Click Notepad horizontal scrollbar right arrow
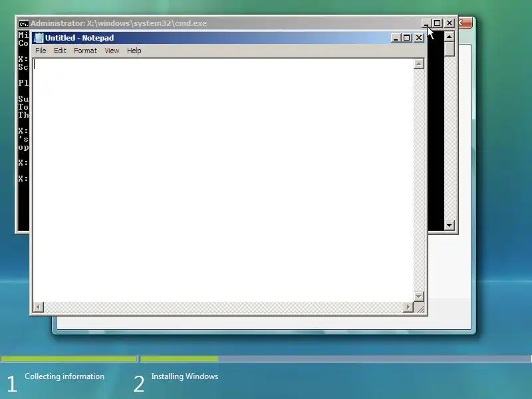This screenshot has width=532, height=399. click(408, 307)
